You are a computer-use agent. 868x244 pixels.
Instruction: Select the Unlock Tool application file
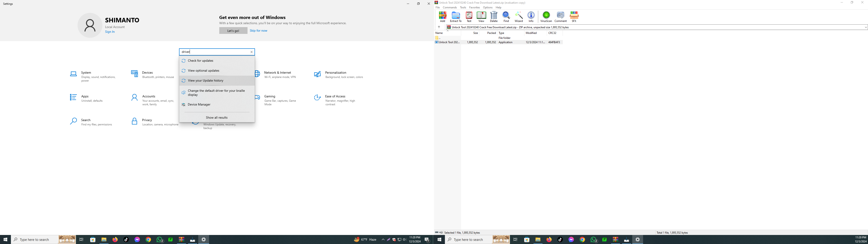tap(449, 42)
